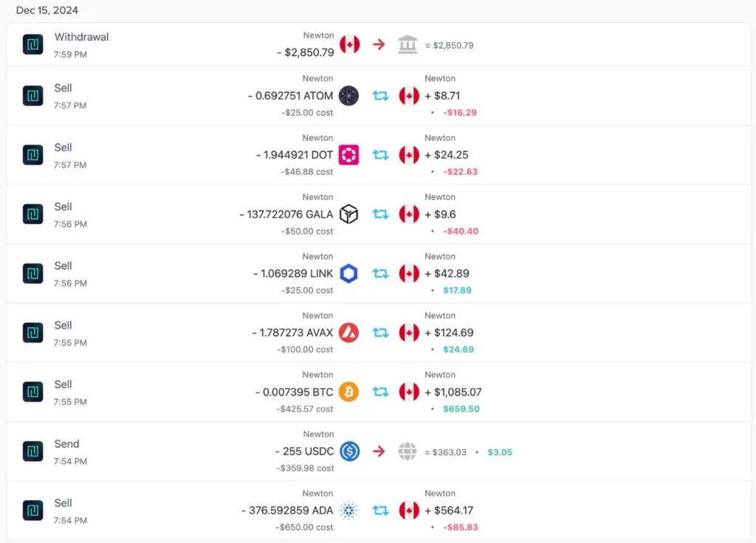Open the Sell transaction for 0.007395 BTC

pyautogui.click(x=221, y=392)
